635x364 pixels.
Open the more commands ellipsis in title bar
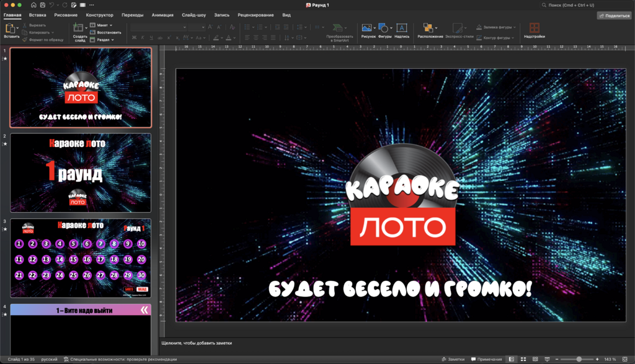coord(92,5)
